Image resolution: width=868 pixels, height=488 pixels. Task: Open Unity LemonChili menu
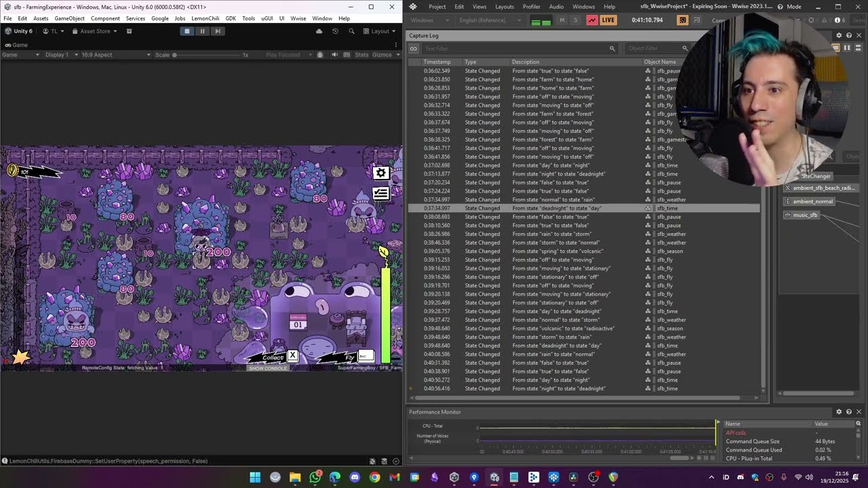point(205,18)
